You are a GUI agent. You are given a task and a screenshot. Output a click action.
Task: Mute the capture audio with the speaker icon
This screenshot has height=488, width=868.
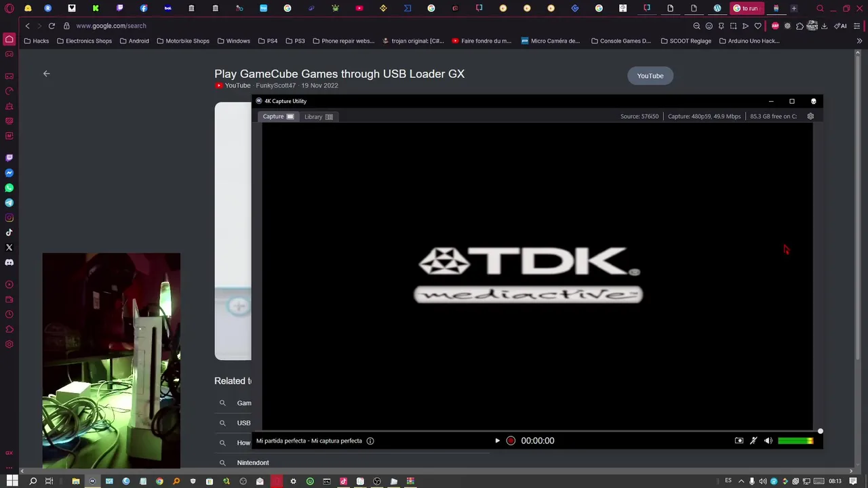click(768, 441)
